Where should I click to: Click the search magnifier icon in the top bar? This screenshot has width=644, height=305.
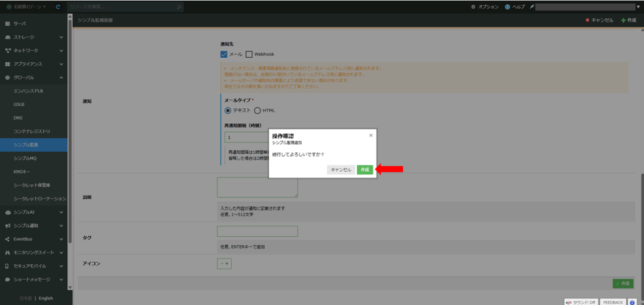pos(179,7)
